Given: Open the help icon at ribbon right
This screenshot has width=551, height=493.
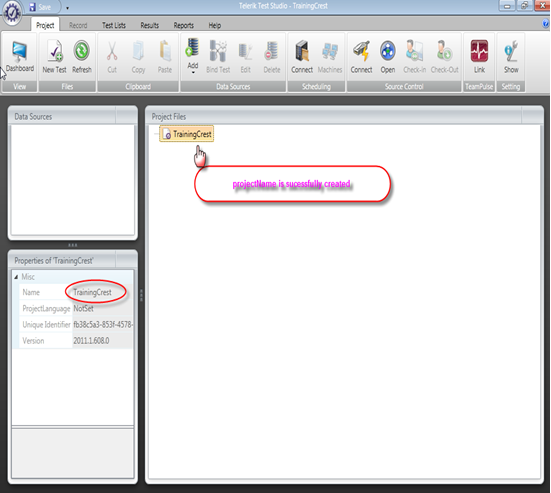Looking at the screenshot, I should coord(545,24).
